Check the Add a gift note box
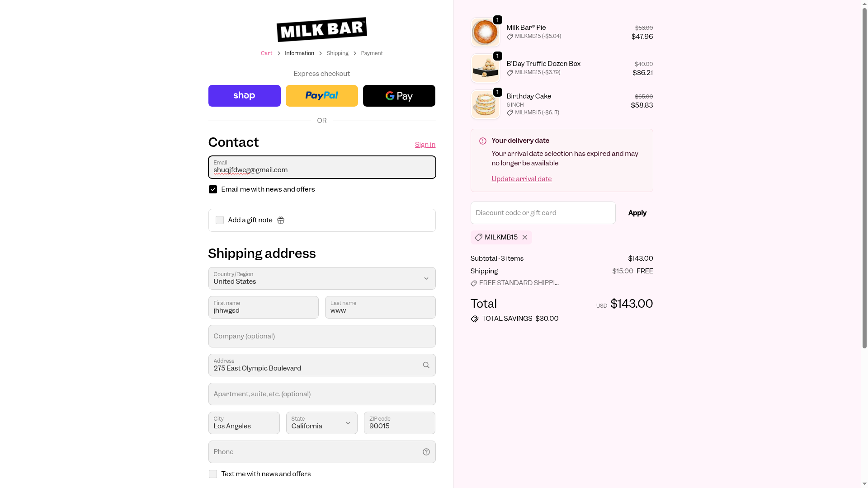868x488 pixels. coord(220,220)
